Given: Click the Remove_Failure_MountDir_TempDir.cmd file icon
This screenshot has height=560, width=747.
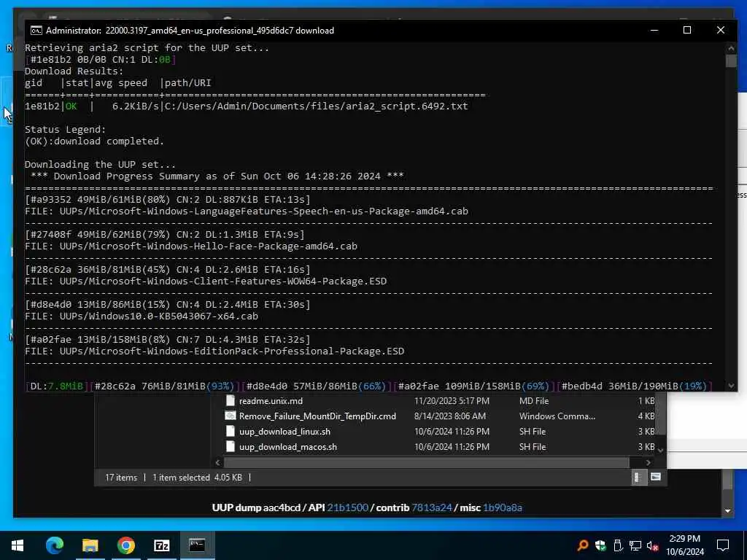Looking at the screenshot, I should click(x=230, y=416).
